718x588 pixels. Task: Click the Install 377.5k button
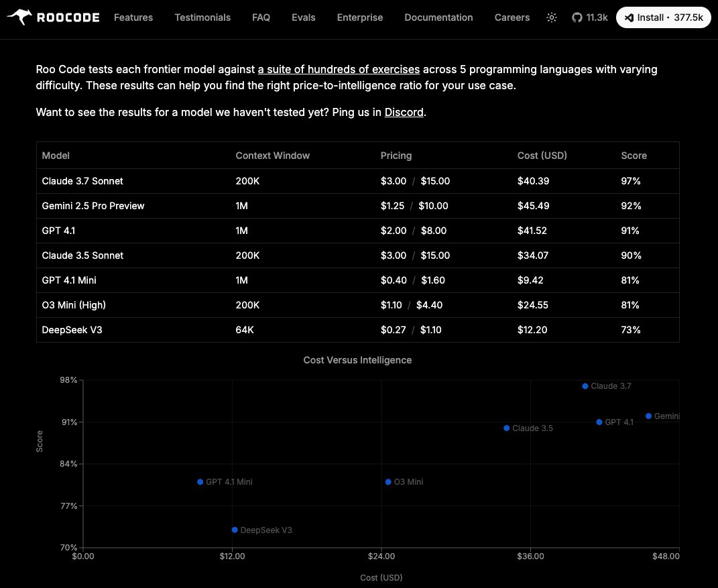tap(663, 17)
